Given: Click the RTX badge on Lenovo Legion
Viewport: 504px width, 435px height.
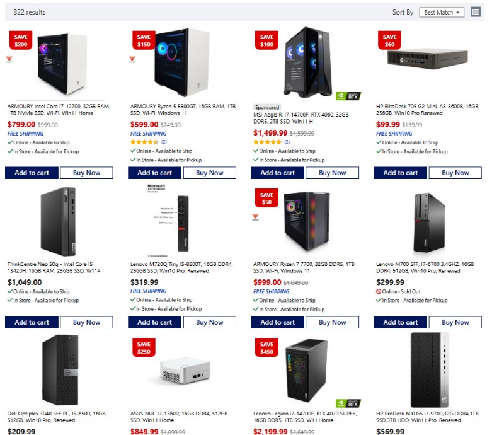Looking at the screenshot, I should (x=348, y=403).
